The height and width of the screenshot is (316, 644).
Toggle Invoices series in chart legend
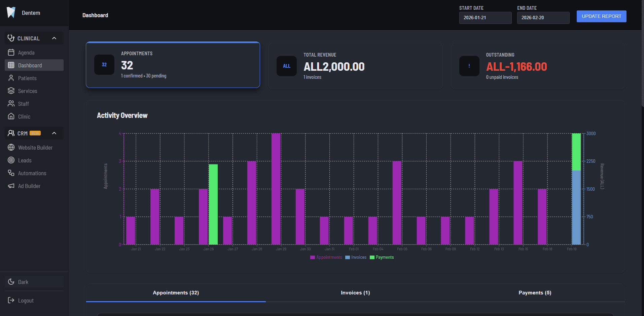point(356,257)
